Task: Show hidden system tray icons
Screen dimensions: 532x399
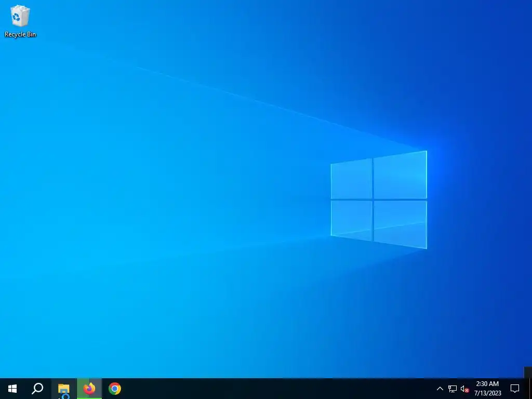Action: point(440,389)
